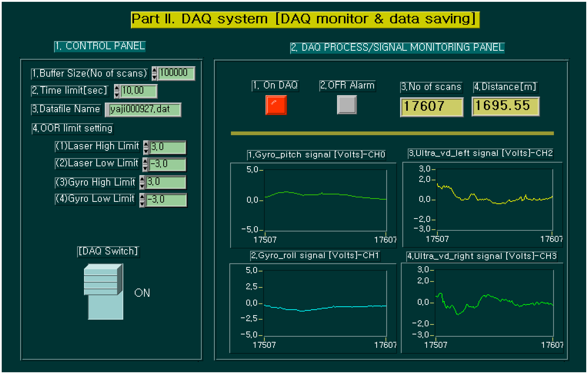The width and height of the screenshot is (588, 374).
Task: Click the Gyro_pitch signal CH0 graph
Action: point(325,200)
